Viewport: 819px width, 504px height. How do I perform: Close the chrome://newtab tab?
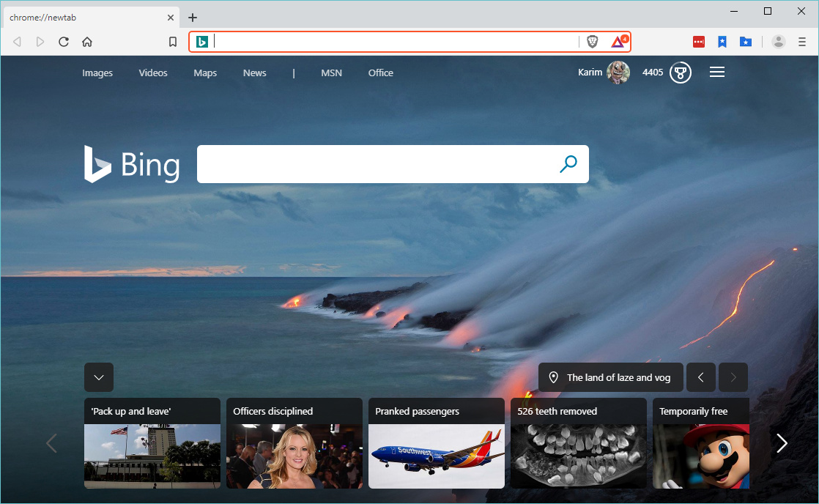click(x=170, y=18)
